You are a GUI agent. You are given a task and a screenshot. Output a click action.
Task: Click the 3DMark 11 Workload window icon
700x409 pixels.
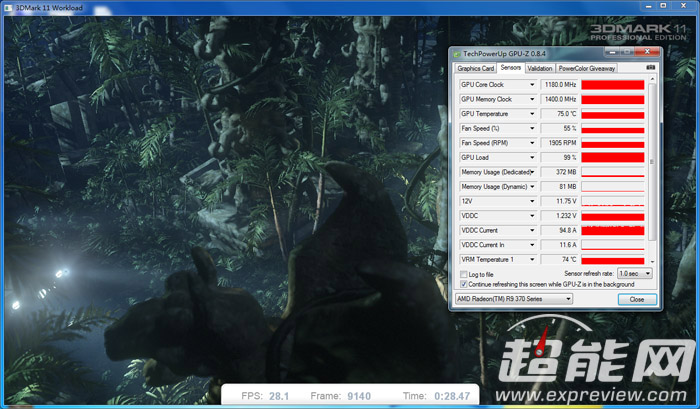pyautogui.click(x=8, y=8)
